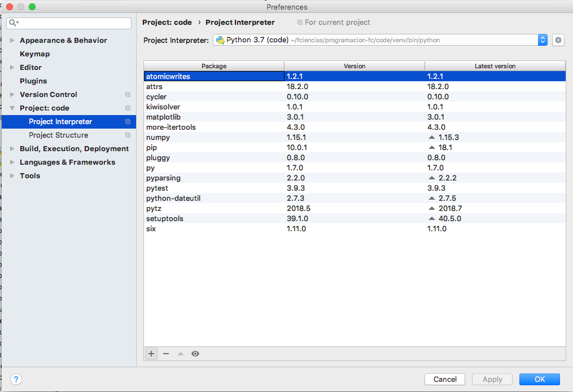Click the help question mark icon
The image size is (573, 392).
click(16, 379)
